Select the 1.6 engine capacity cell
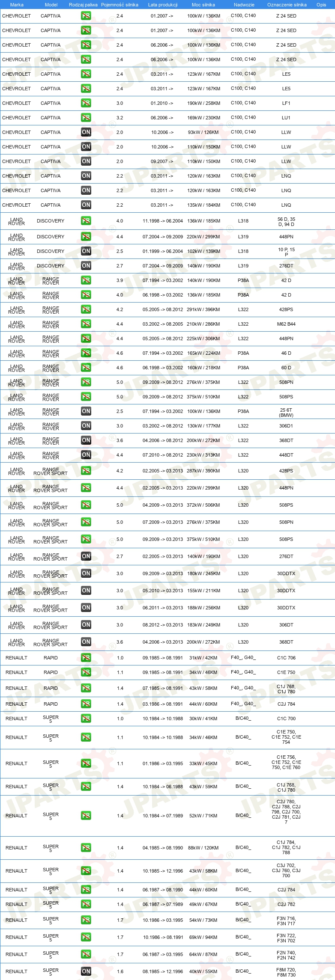Viewport: 335px width, 980px height. [120, 971]
